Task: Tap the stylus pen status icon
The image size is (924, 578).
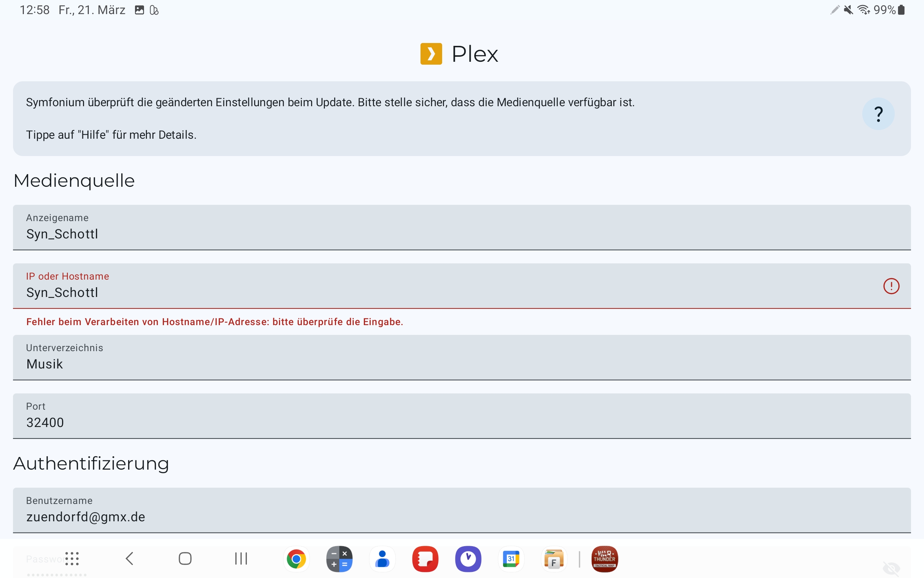Action: pos(835,10)
